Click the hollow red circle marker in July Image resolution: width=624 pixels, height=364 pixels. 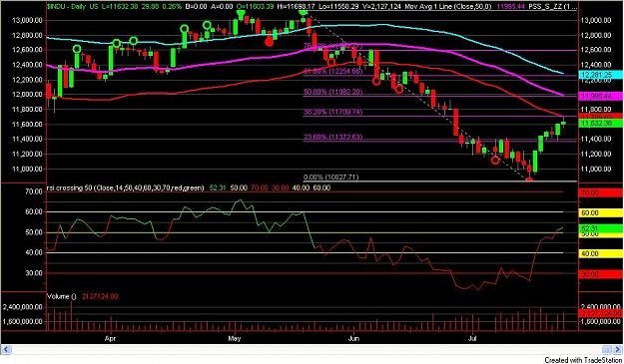(495, 161)
